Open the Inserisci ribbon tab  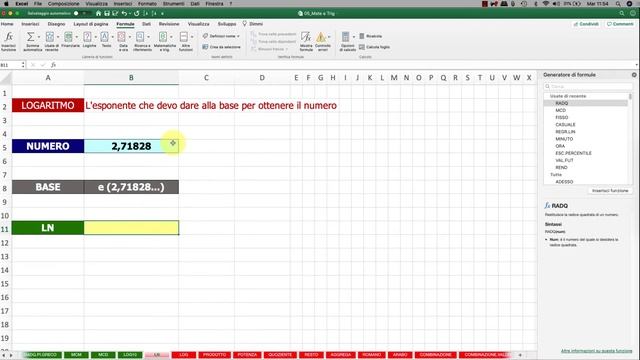coord(30,24)
